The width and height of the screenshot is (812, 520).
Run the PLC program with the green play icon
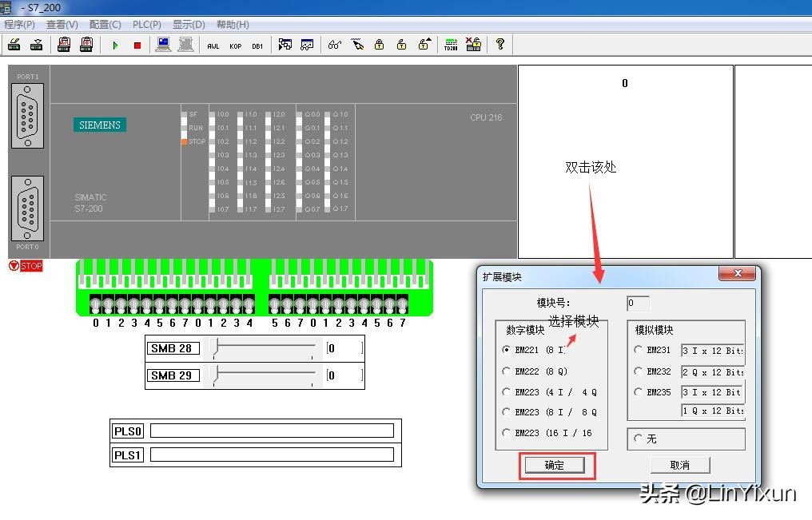[x=115, y=46]
